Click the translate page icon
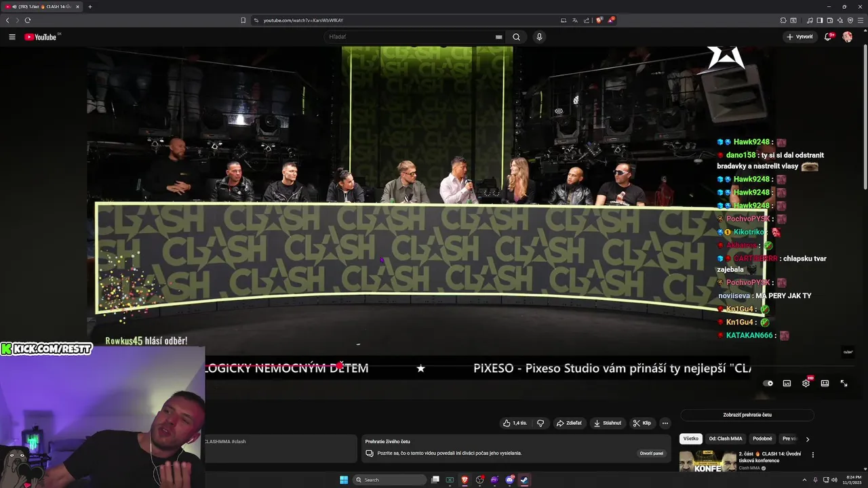 575,20
